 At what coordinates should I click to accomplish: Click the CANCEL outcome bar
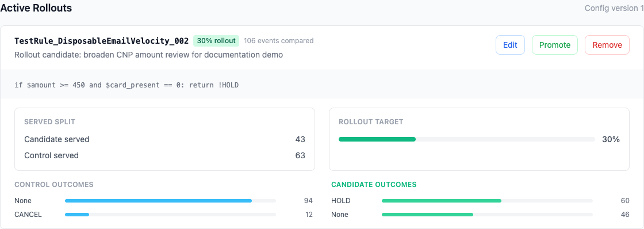pos(170,215)
